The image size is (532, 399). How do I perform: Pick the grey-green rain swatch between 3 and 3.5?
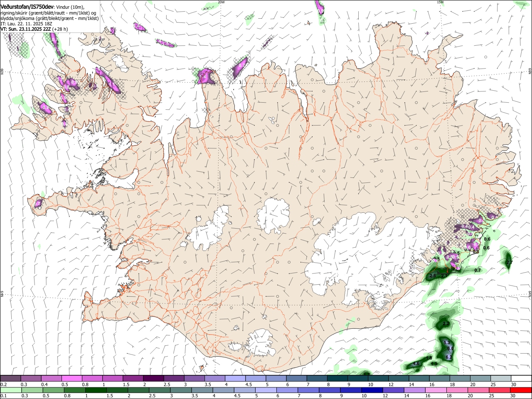coord(180,390)
